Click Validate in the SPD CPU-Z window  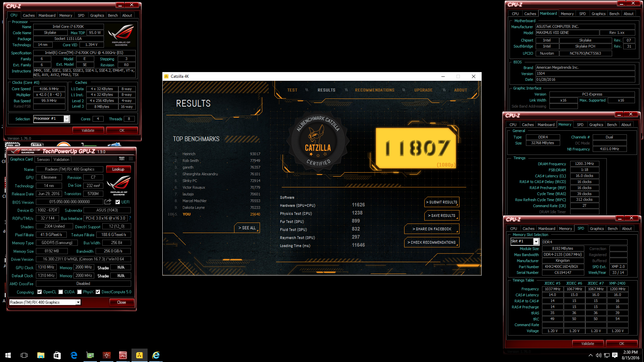pos(588,344)
